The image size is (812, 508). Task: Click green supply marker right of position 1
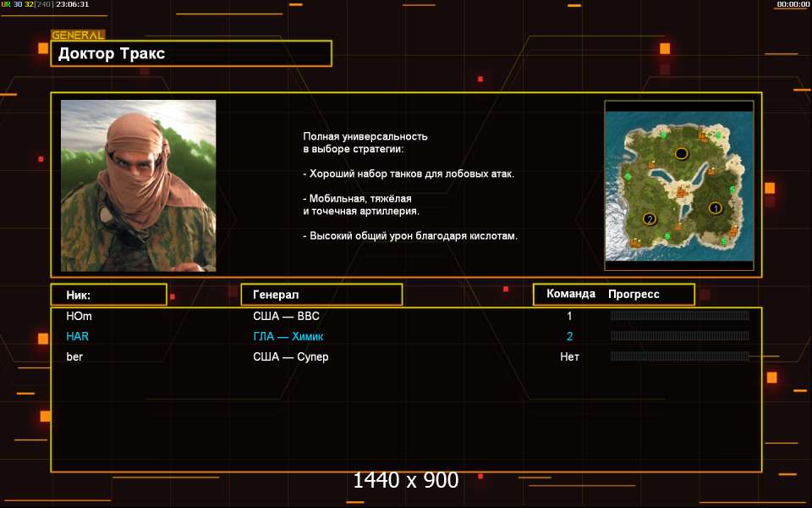(732, 190)
